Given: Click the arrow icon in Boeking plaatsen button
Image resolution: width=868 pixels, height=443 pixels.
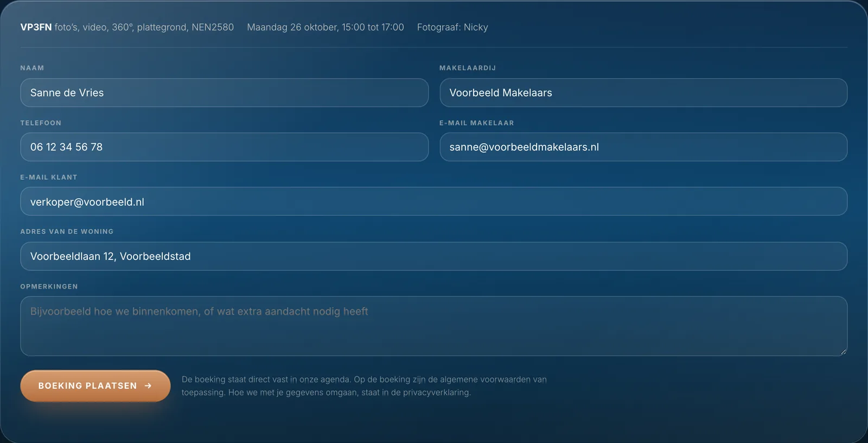Looking at the screenshot, I should 148,386.
